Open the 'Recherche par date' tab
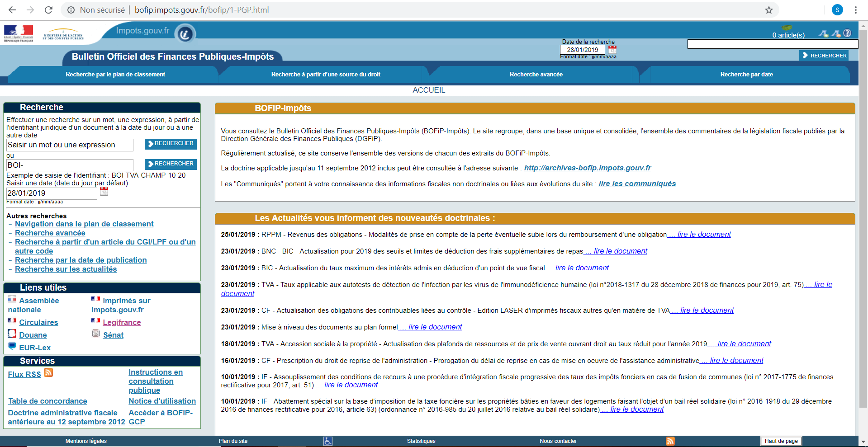Image resolution: width=868 pixels, height=447 pixels. (746, 75)
